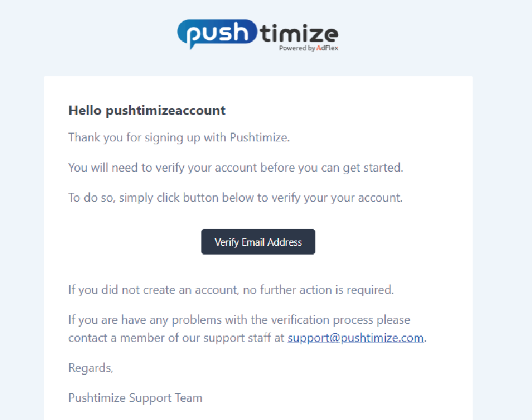Click the Pushtimize Support Team signature
The width and height of the screenshot is (532, 420).
[135, 398]
